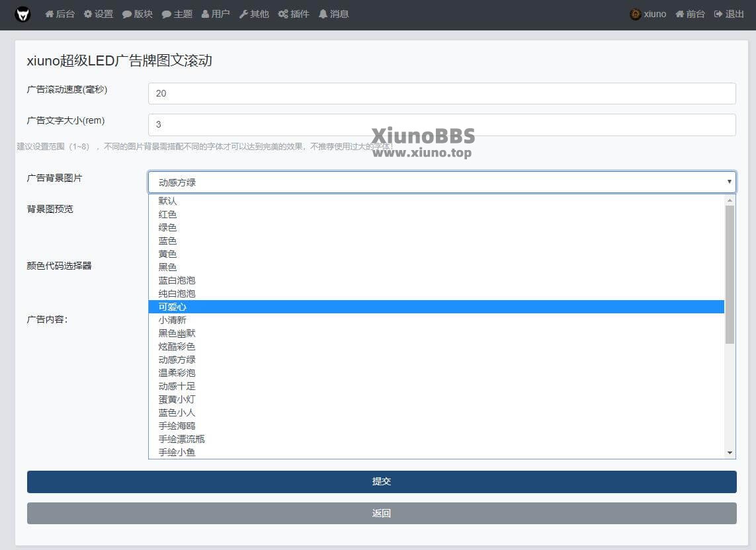The width and height of the screenshot is (756, 550).
Task: Select 黄色 option in list
Action: click(x=437, y=254)
